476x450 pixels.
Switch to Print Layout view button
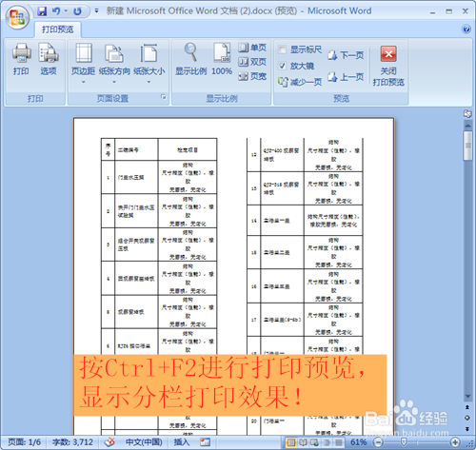290,442
